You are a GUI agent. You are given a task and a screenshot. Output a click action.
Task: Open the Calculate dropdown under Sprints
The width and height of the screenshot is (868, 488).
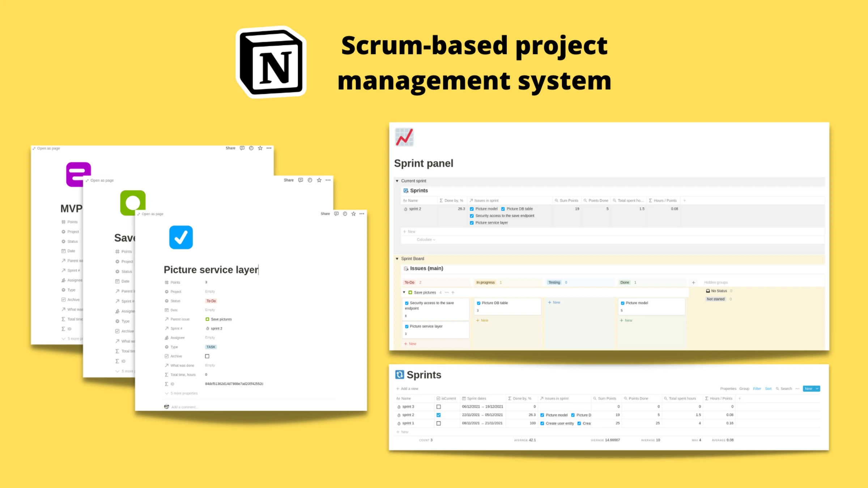(425, 239)
